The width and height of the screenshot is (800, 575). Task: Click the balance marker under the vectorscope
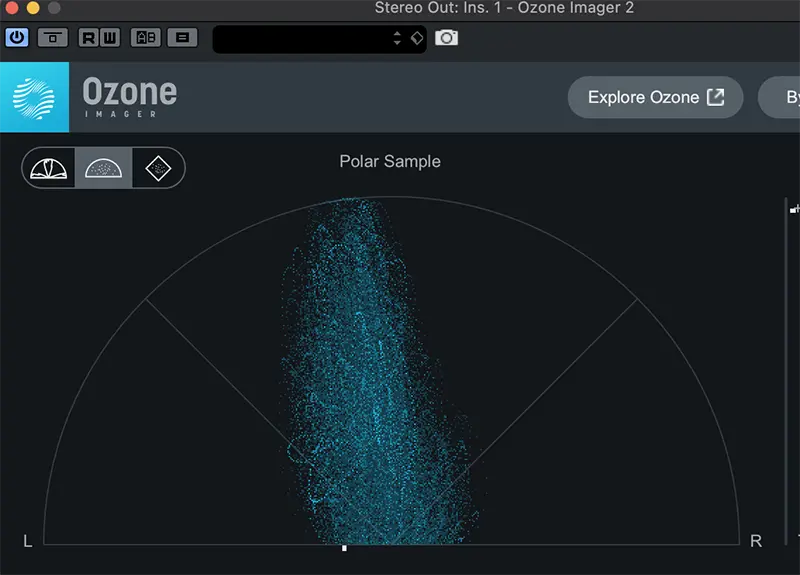pos(344,547)
